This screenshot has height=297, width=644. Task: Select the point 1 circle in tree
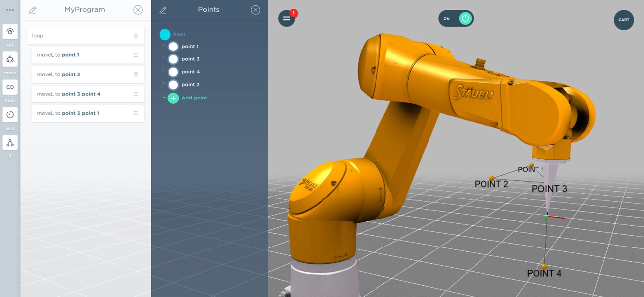click(x=173, y=47)
